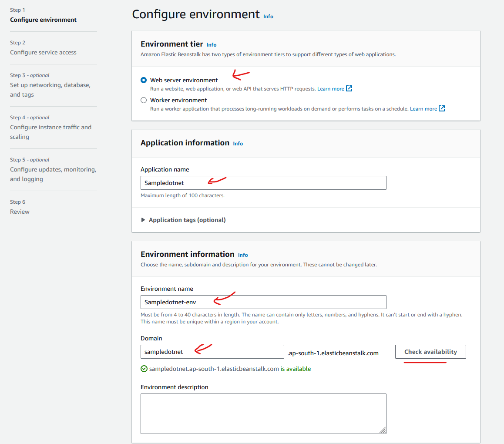504x444 pixels.
Task: Open external link icon next to Web server Learn more
Action: pos(349,89)
